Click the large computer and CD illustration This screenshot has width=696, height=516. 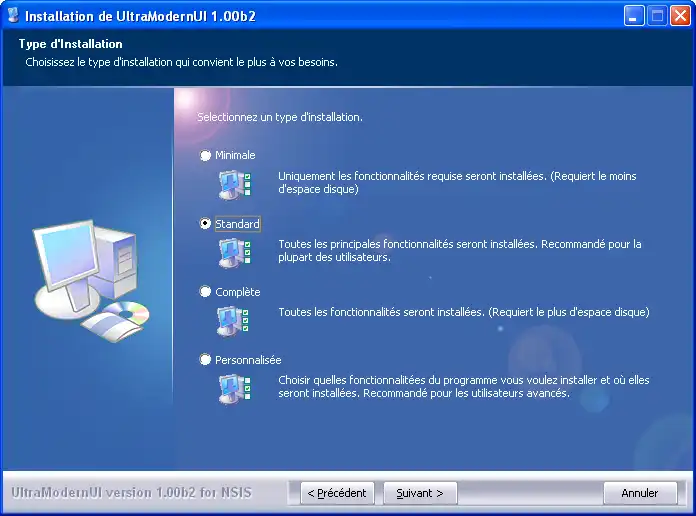[91, 281]
